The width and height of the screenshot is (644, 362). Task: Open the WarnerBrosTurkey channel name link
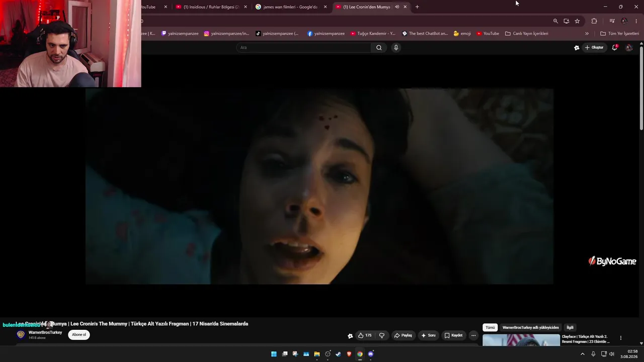pyautogui.click(x=45, y=332)
